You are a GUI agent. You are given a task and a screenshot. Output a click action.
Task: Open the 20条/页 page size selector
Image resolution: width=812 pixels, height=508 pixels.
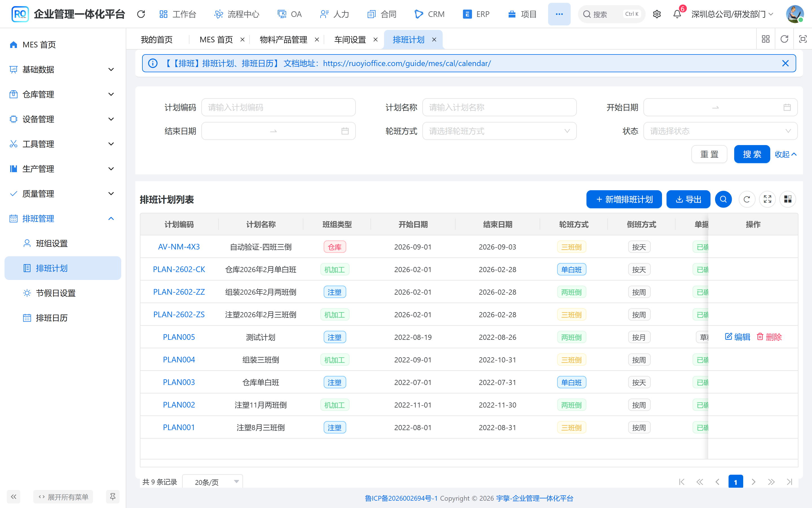212,482
